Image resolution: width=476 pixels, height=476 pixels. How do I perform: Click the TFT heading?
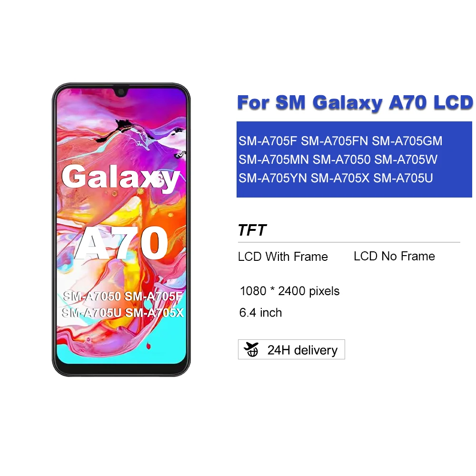pyautogui.click(x=252, y=230)
